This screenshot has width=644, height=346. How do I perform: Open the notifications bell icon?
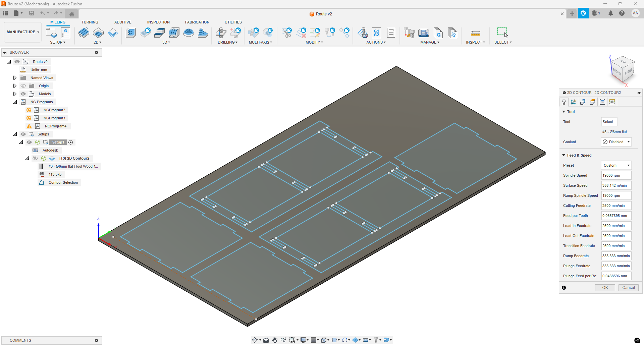coord(610,13)
